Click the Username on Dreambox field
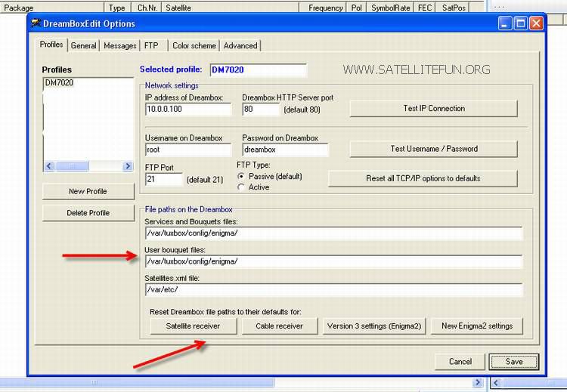 point(188,150)
